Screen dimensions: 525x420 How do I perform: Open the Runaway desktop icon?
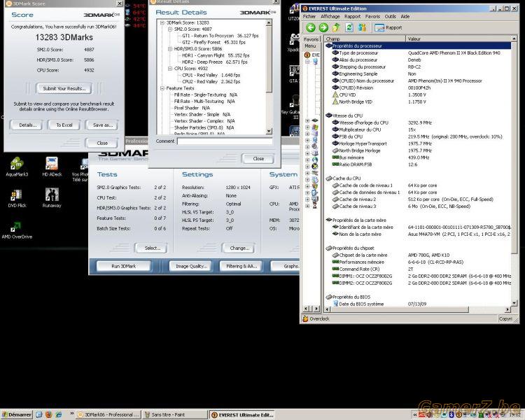pyautogui.click(x=52, y=198)
